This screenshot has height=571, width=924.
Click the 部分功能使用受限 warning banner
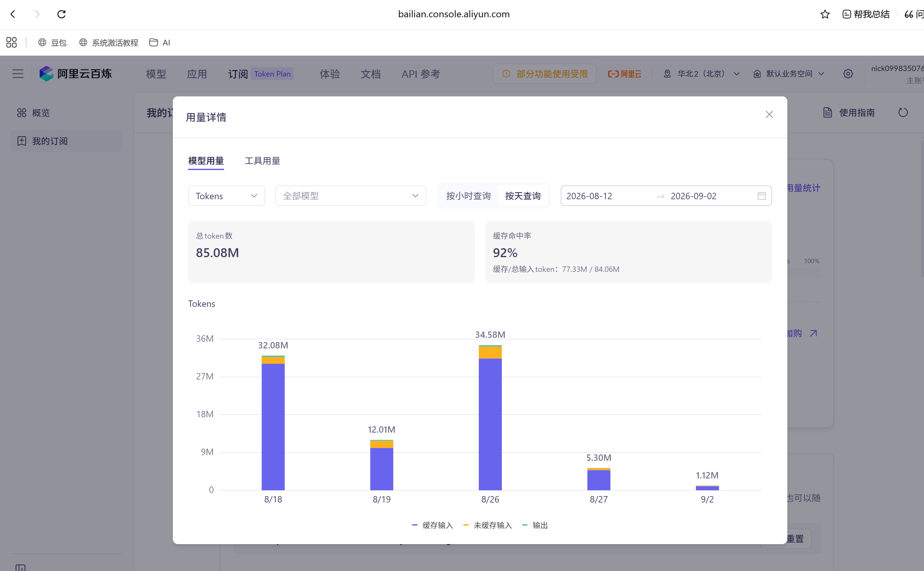pyautogui.click(x=544, y=74)
